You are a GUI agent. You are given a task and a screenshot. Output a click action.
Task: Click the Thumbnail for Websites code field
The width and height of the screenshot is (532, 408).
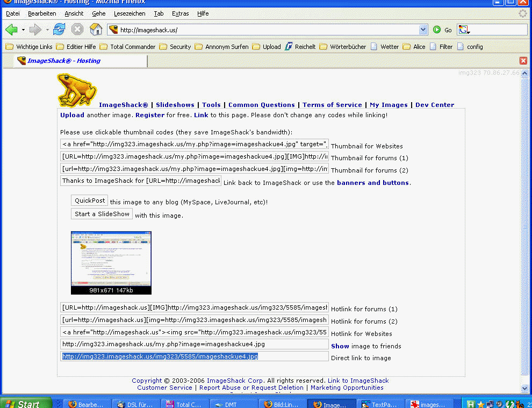[195, 144]
